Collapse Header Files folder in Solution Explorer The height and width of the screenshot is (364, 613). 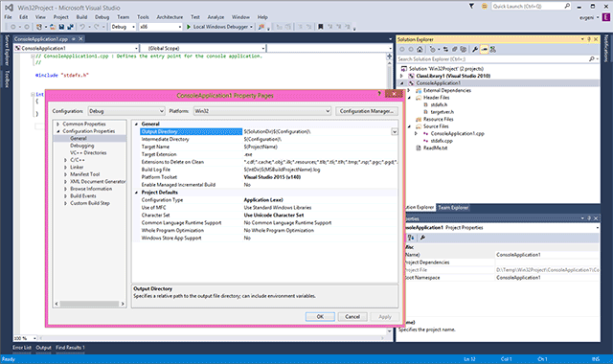pyautogui.click(x=409, y=98)
